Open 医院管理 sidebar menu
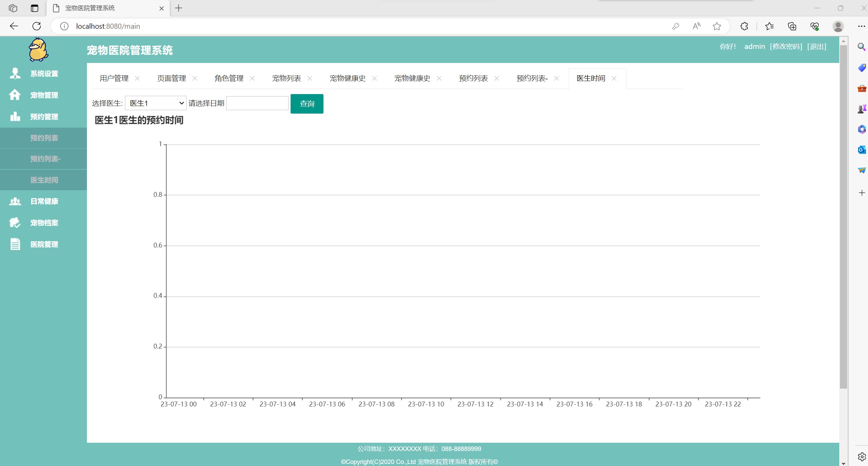Viewport: 868px width, 466px height. pos(43,244)
